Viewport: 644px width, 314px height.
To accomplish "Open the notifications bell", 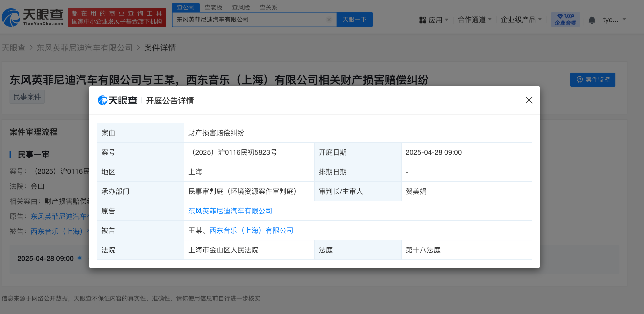I will (x=592, y=20).
